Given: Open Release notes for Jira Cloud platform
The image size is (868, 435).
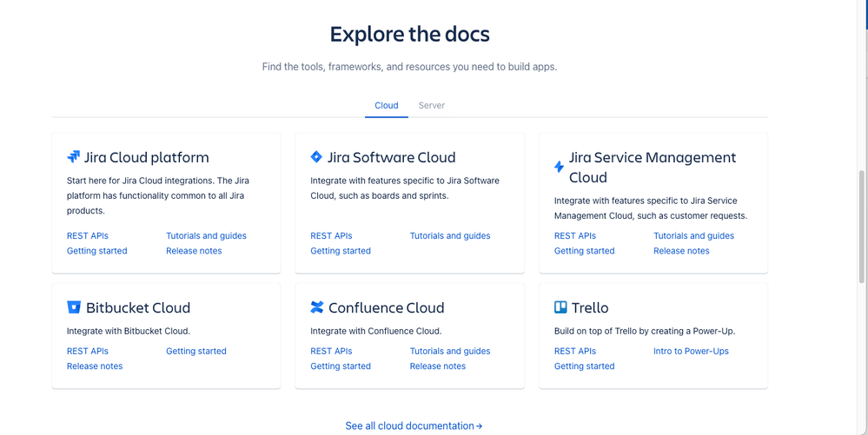Looking at the screenshot, I should (x=194, y=251).
